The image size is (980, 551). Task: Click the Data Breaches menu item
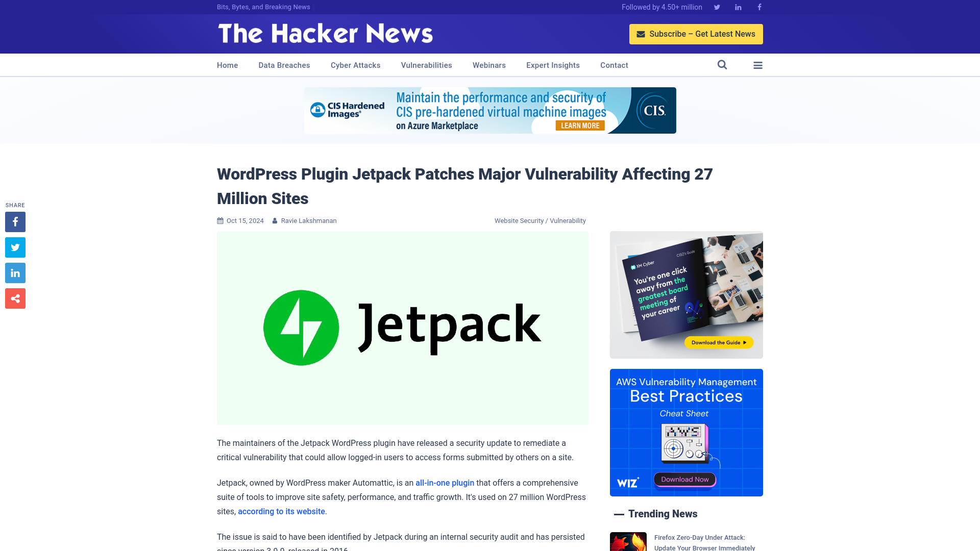click(284, 65)
